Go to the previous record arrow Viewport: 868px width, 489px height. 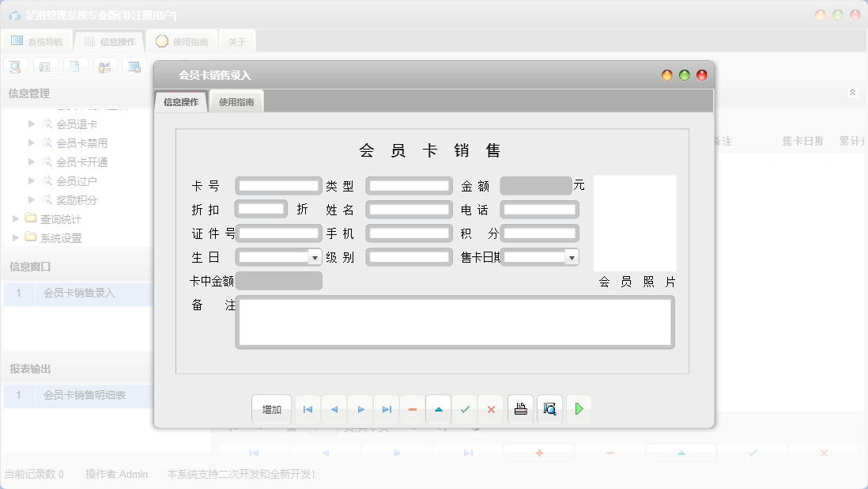pos(334,409)
